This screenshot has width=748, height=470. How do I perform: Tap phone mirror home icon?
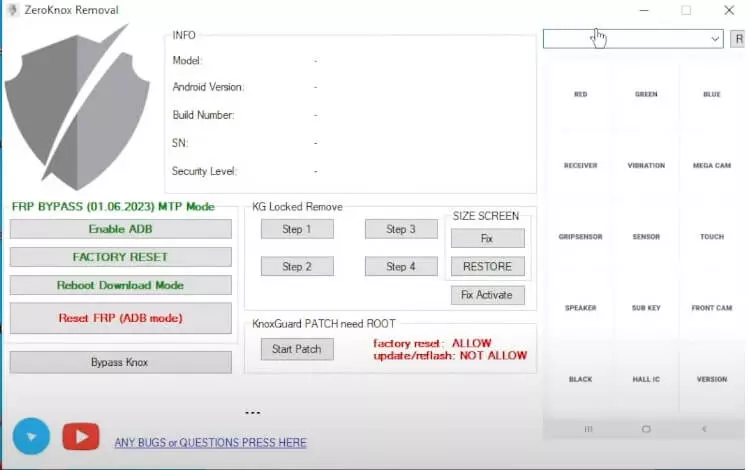(x=646, y=429)
